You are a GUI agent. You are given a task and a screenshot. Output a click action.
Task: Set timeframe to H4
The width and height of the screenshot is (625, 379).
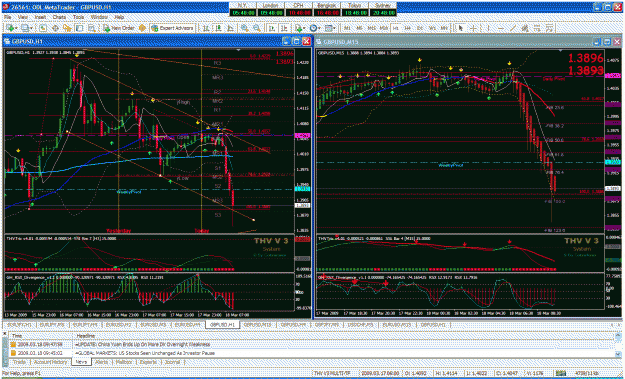(407, 28)
